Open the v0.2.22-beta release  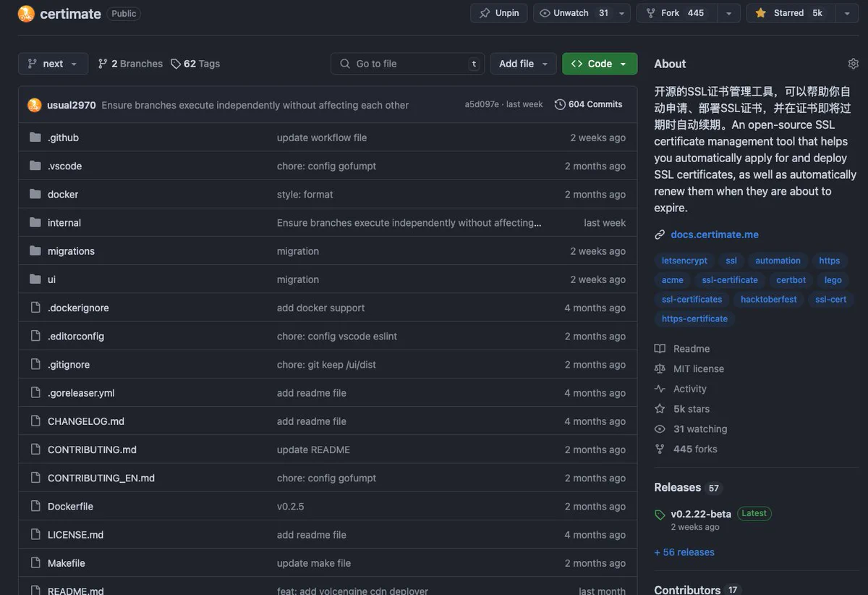(x=701, y=514)
